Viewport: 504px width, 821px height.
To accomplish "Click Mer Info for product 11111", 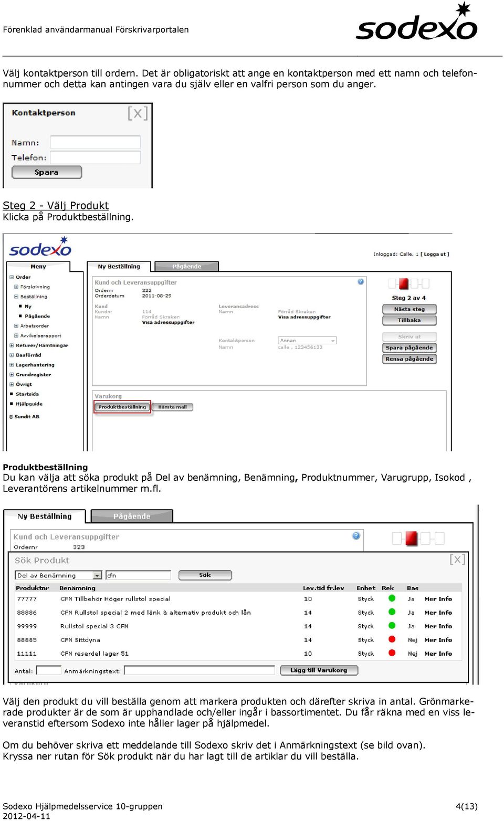I will (438, 654).
